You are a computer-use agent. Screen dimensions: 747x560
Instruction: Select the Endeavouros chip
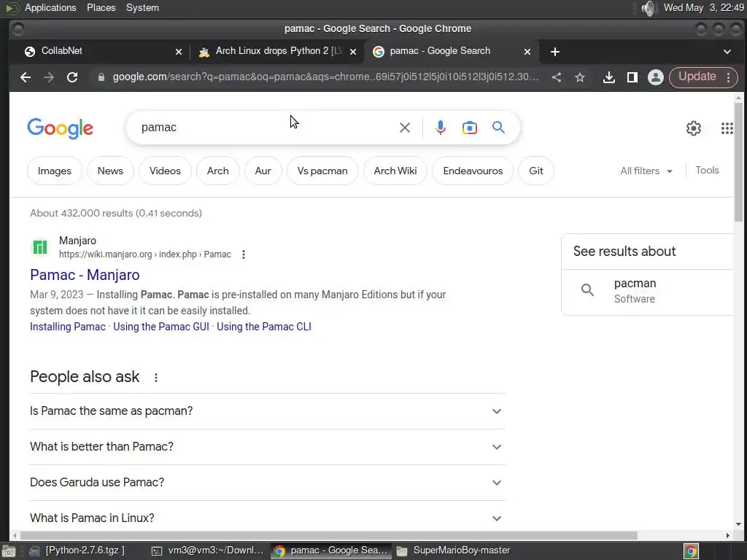473,171
